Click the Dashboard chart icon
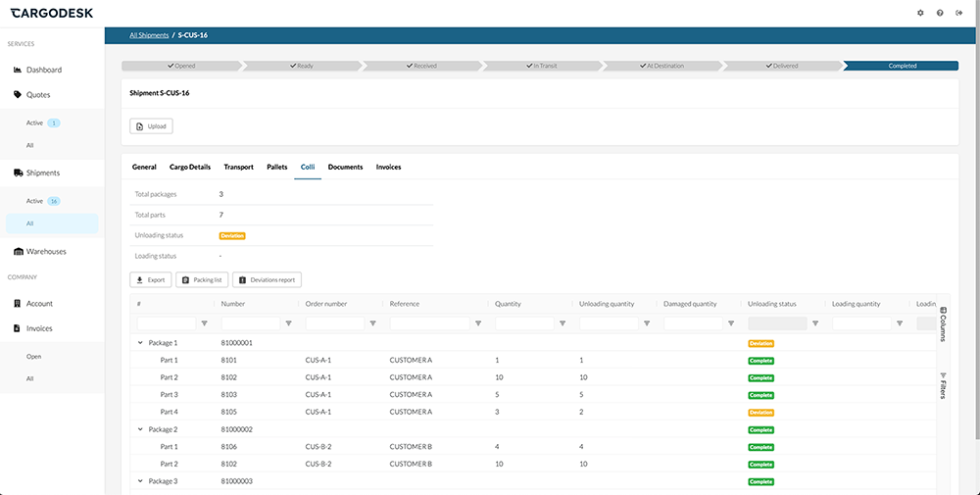This screenshot has height=495, width=980. pyautogui.click(x=18, y=70)
